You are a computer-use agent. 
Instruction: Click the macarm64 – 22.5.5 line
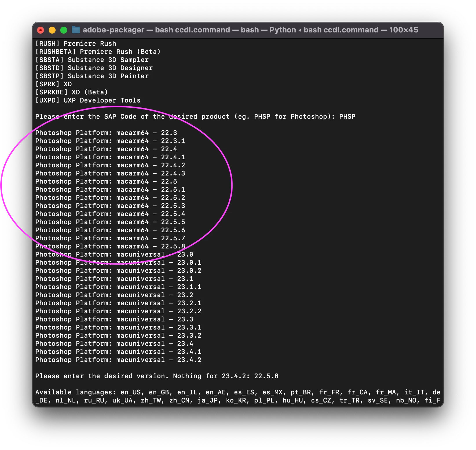point(110,222)
